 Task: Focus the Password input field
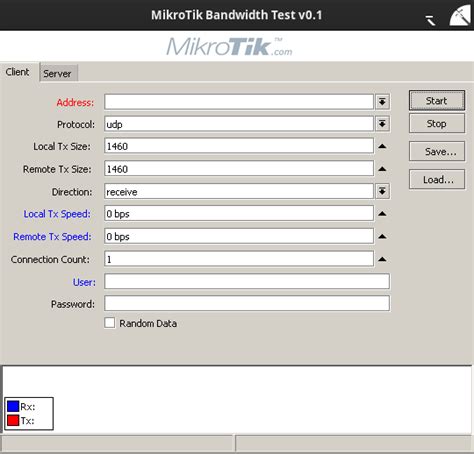tap(247, 303)
